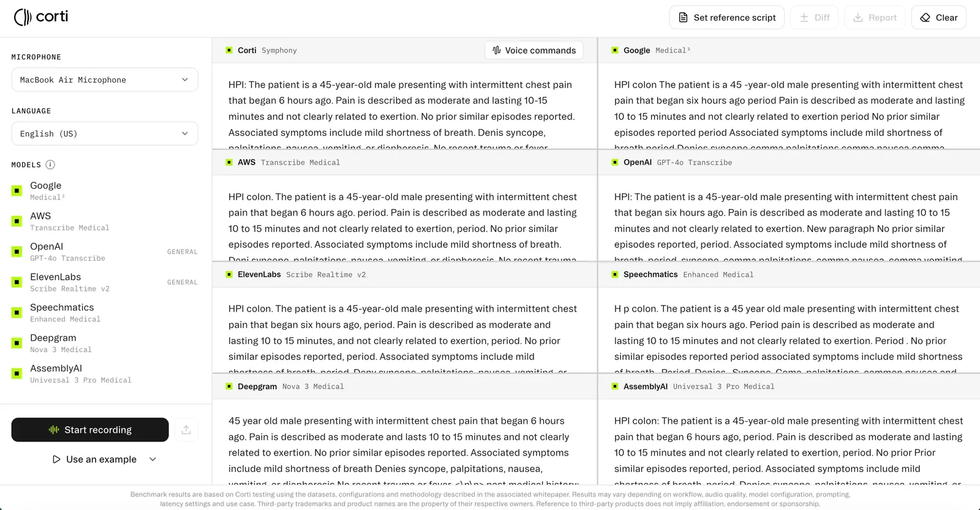Select the ElevenLabs Scribe Realtime panel header
Image resolution: width=980 pixels, height=510 pixels.
coord(404,274)
